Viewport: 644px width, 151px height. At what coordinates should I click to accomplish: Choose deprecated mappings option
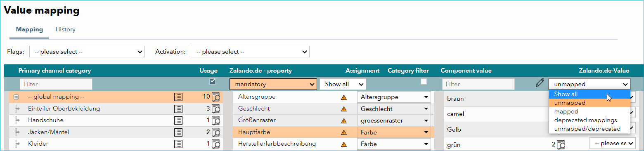tap(590, 120)
